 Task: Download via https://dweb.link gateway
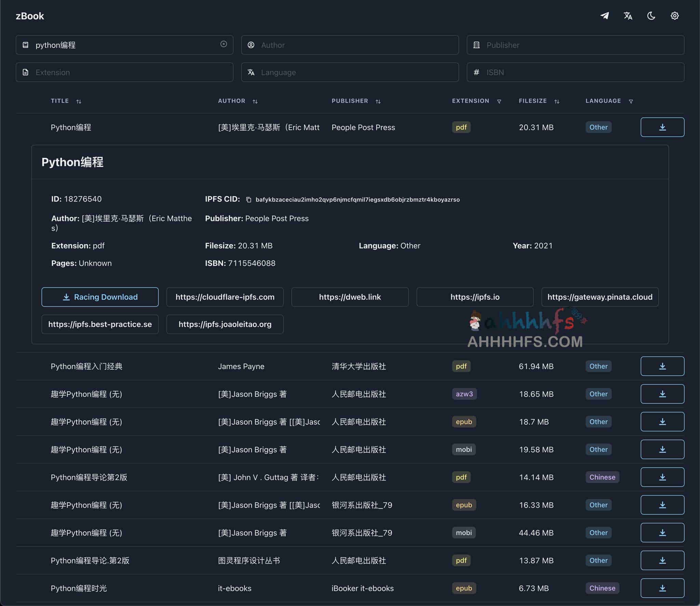coord(350,297)
